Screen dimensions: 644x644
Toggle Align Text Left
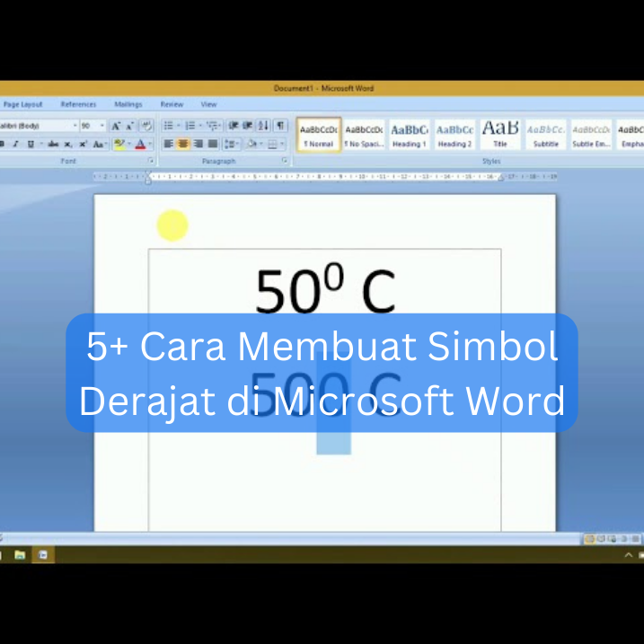[x=168, y=145]
